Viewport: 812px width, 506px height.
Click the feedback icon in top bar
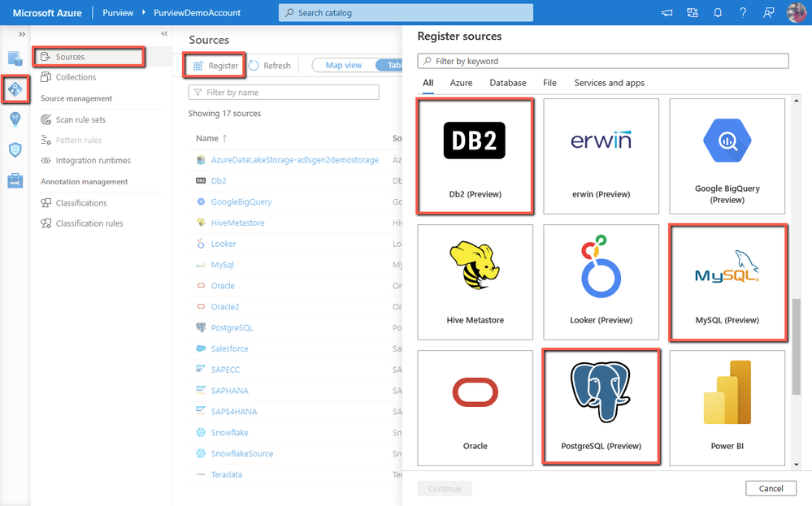pos(768,12)
